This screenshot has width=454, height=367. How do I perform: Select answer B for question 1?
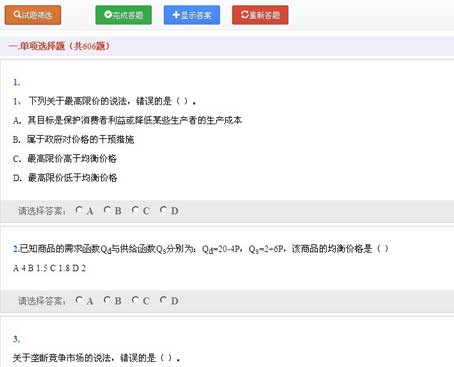(x=107, y=210)
